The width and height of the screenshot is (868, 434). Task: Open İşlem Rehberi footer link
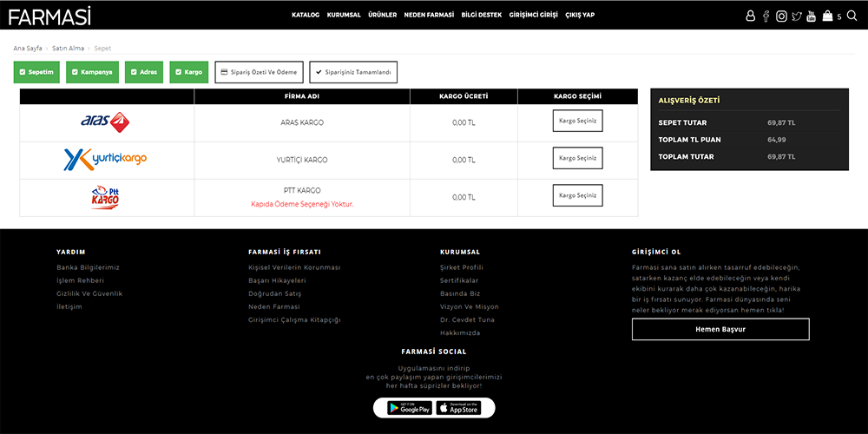click(80, 280)
